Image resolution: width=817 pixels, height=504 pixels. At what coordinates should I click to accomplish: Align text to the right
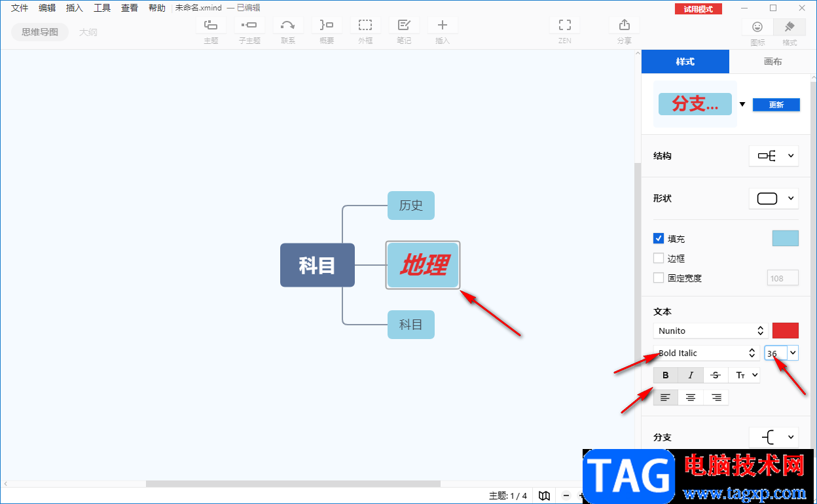pos(716,397)
